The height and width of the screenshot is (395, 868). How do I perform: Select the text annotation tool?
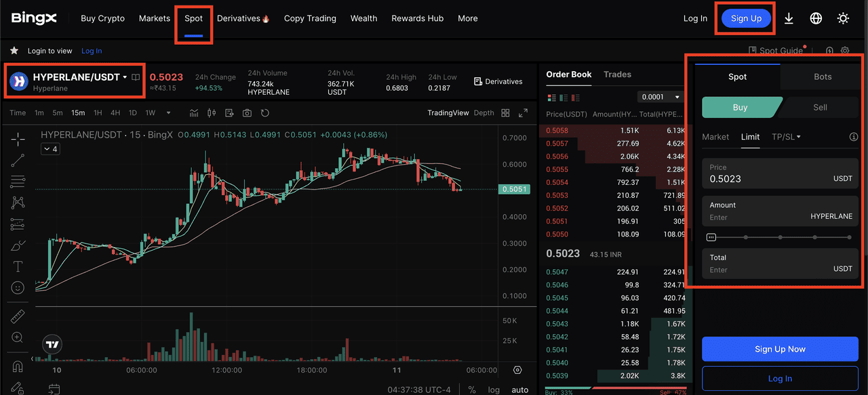coord(18,266)
